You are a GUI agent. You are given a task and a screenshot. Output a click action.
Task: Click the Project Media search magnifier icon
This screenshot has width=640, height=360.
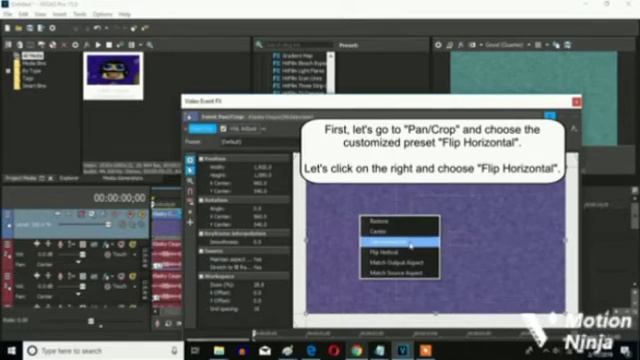pyautogui.click(x=150, y=45)
